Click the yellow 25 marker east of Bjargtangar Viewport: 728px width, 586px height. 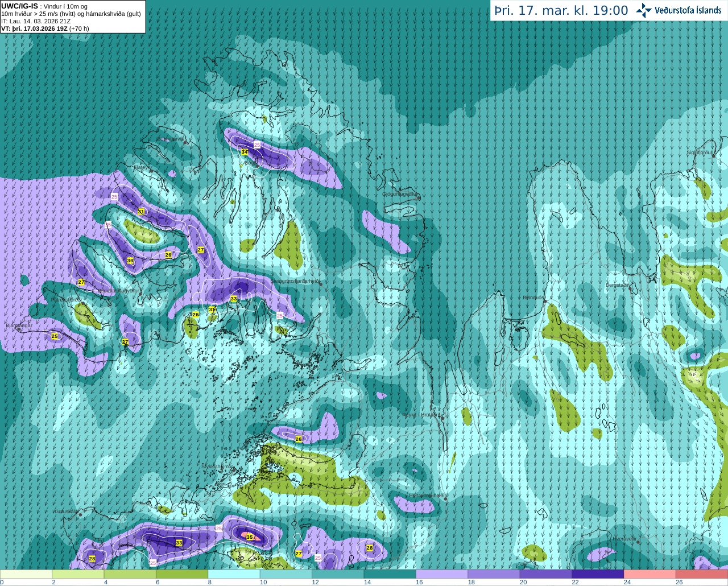click(55, 336)
